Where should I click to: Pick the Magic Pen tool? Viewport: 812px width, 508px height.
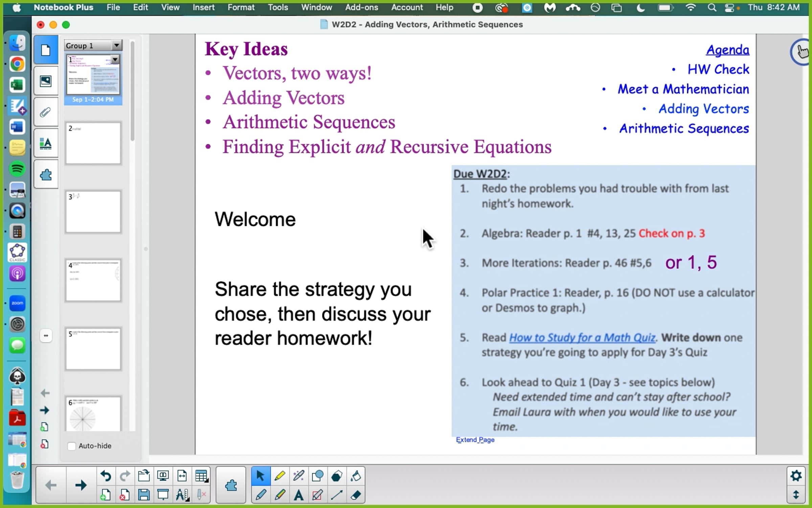tap(298, 476)
